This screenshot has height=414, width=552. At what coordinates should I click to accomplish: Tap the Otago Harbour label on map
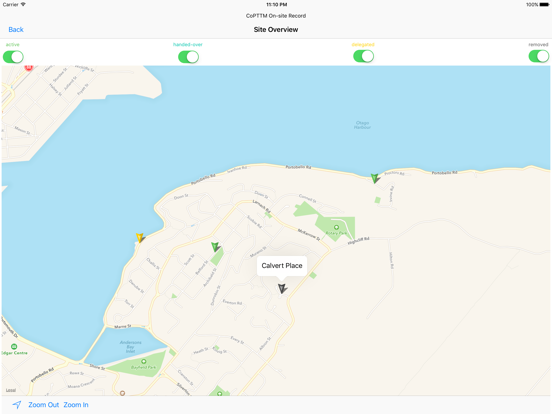[x=362, y=125]
